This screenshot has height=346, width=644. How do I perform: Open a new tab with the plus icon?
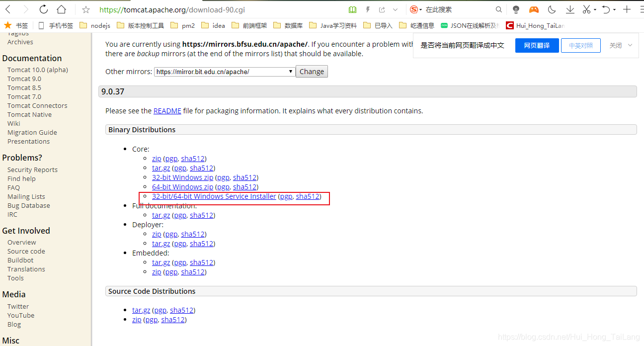[627, 9]
